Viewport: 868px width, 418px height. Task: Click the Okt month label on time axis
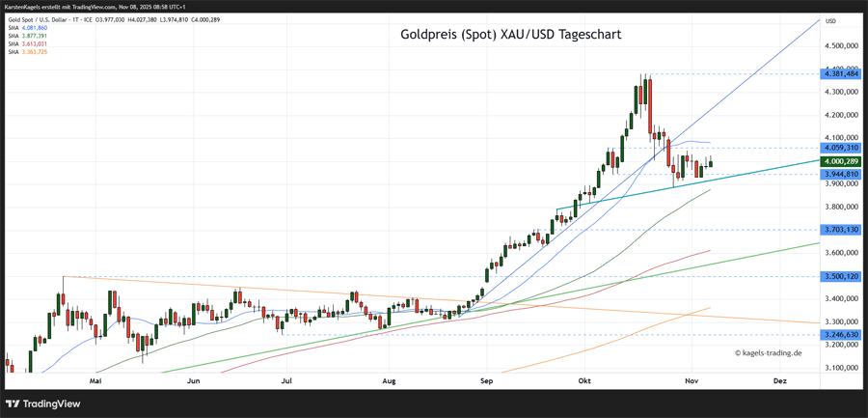pyautogui.click(x=583, y=381)
